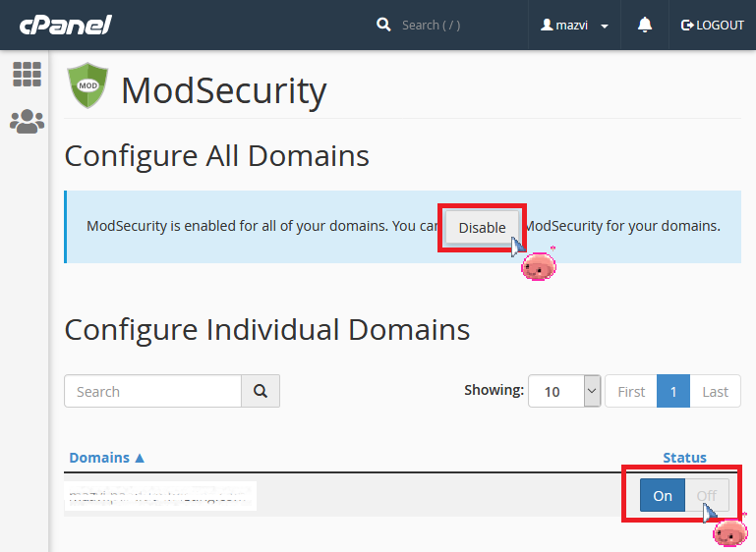Open the mazvi user dropdown

574,26
